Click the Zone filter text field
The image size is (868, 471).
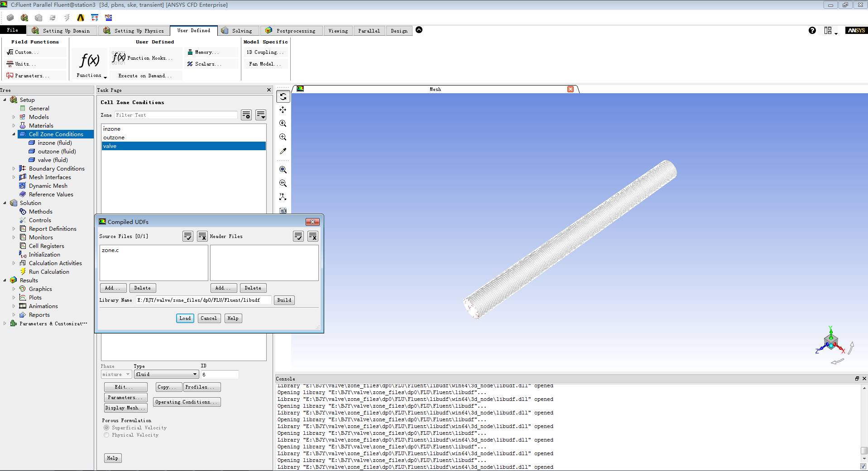tap(176, 115)
